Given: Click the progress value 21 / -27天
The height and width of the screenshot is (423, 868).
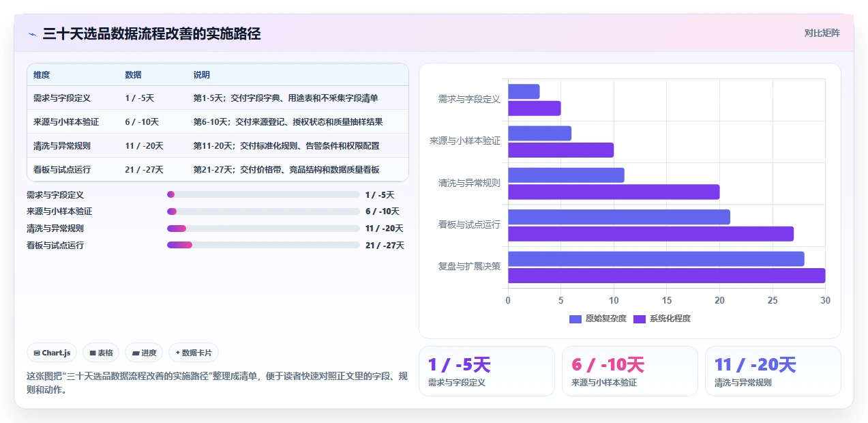Looking at the screenshot, I should pos(385,245).
